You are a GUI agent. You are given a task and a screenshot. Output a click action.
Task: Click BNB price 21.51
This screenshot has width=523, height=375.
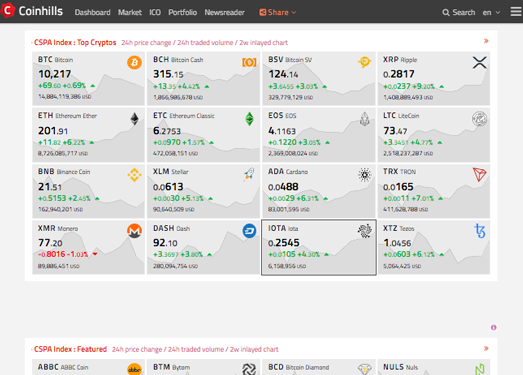[50, 187]
